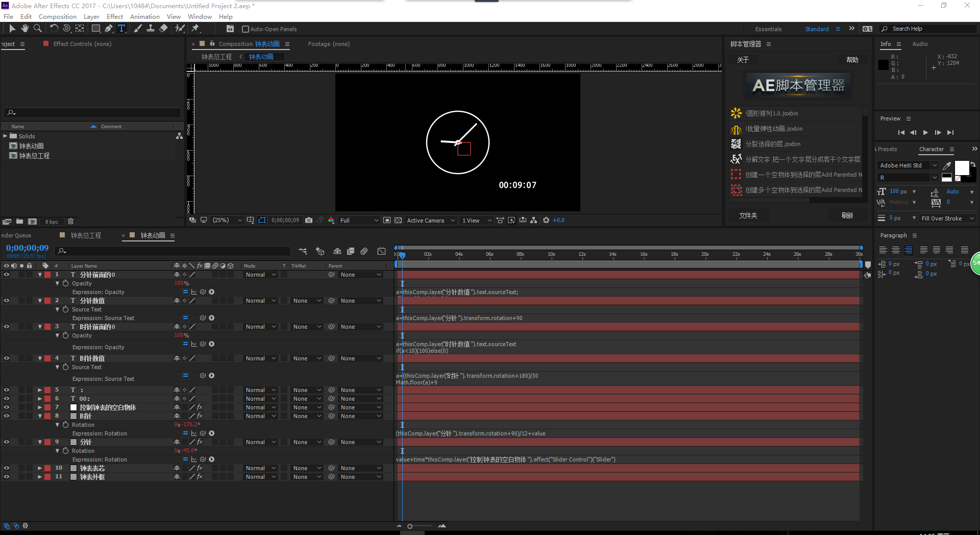Open the Effect menu
980x535 pixels.
coord(115,17)
